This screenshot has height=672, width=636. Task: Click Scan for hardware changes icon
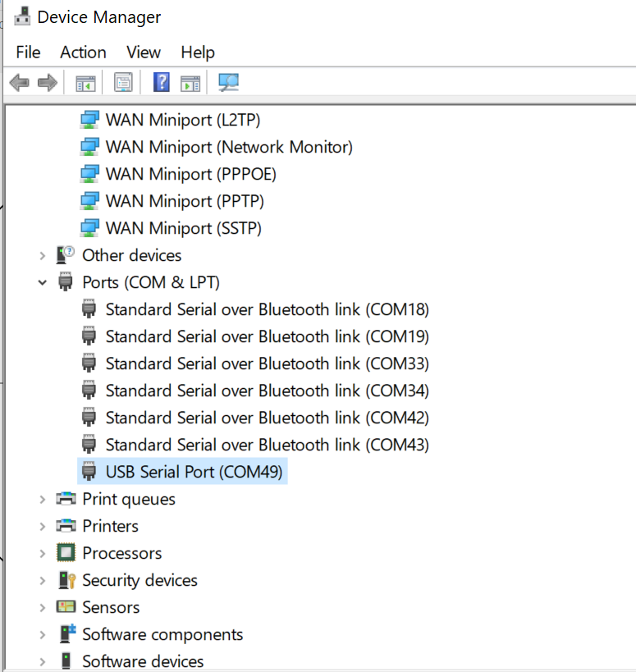pyautogui.click(x=228, y=82)
